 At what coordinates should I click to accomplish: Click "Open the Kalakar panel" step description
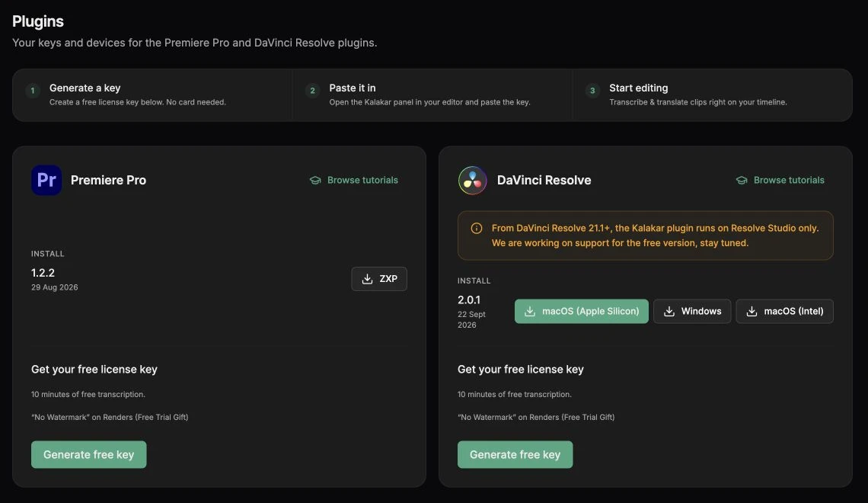(429, 102)
